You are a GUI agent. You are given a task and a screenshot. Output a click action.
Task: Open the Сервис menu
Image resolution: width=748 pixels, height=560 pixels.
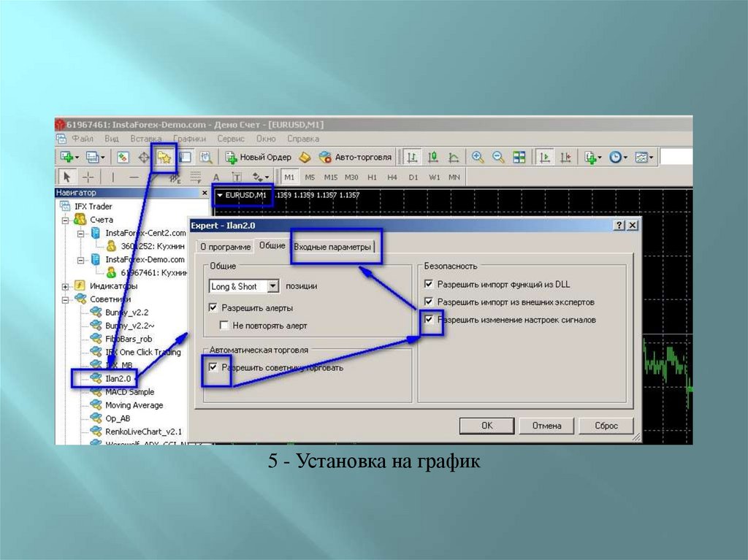tap(231, 139)
